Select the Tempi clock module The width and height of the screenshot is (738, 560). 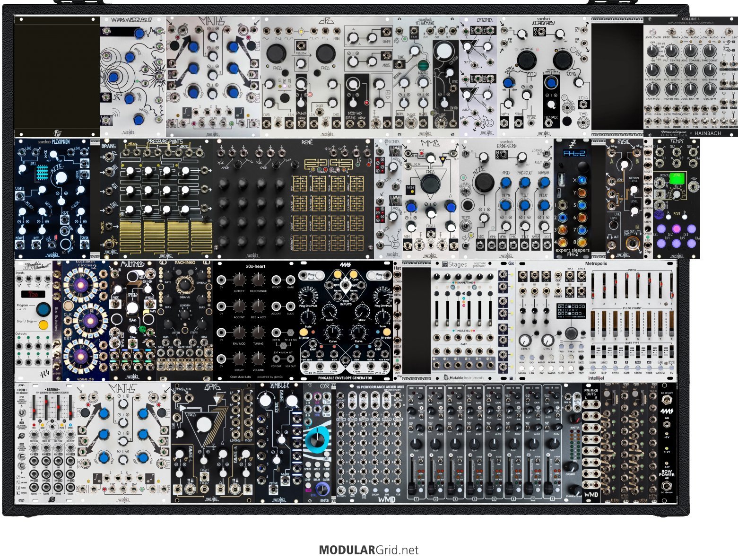click(677, 199)
